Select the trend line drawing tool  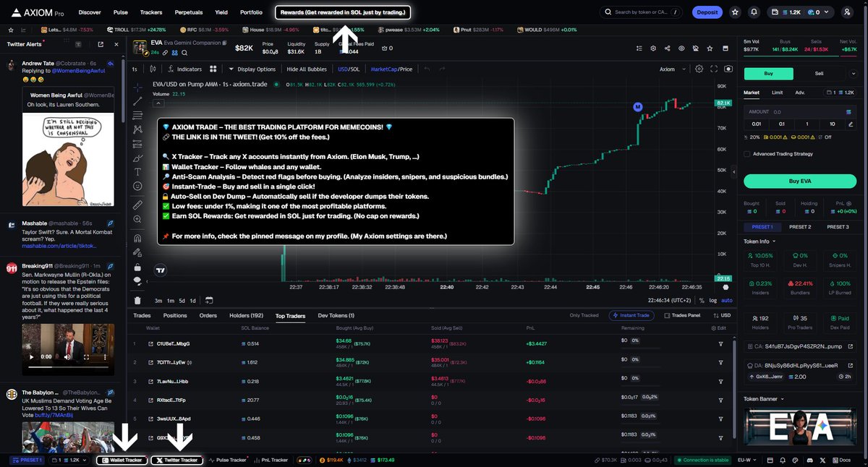tap(137, 102)
